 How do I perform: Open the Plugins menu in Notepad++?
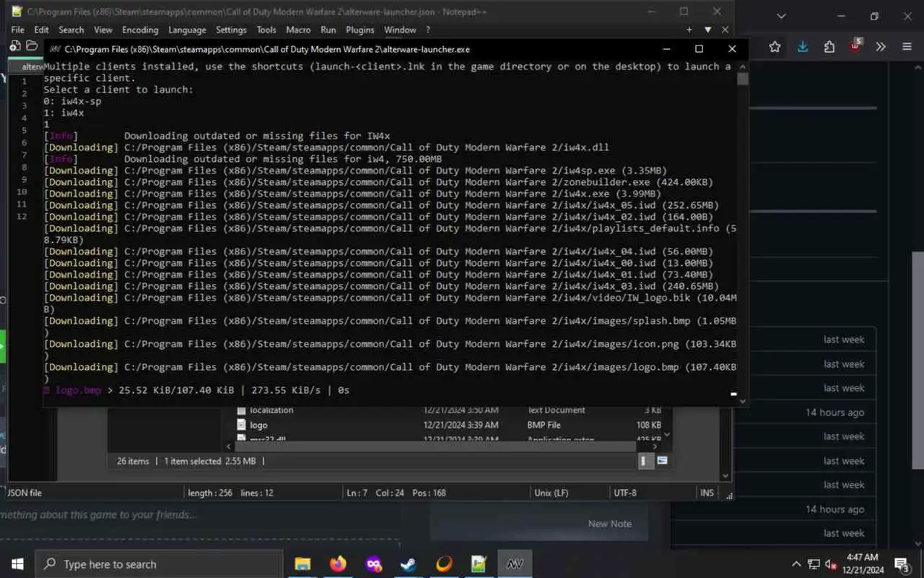[360, 30]
